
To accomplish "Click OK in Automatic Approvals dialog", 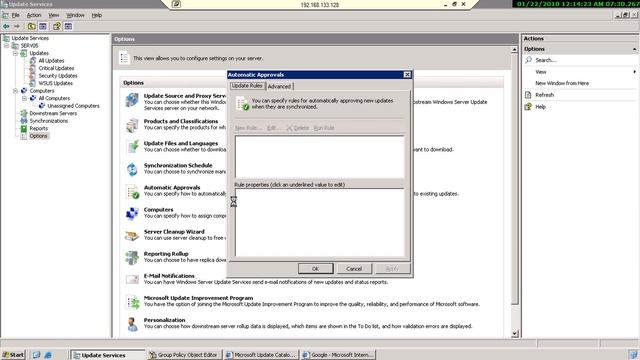I will point(316,269).
